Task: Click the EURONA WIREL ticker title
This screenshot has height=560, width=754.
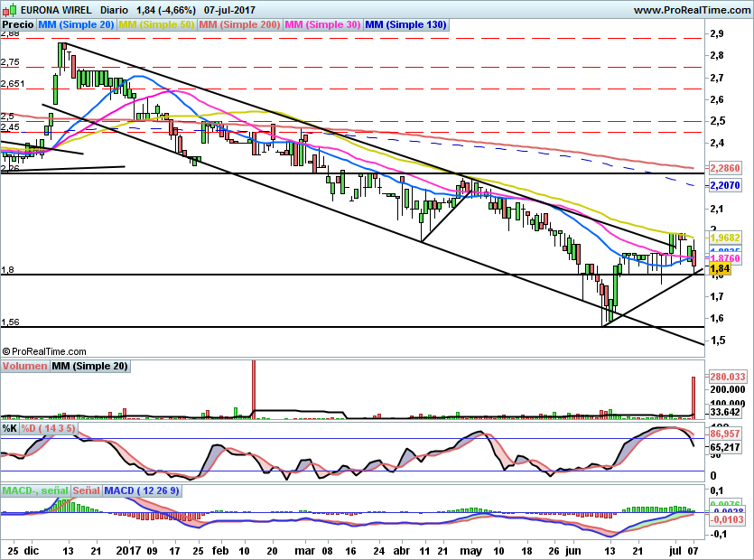Action: (x=56, y=10)
